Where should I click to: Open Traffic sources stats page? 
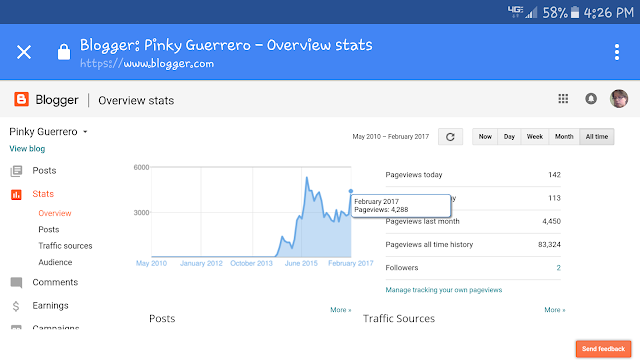(x=65, y=246)
